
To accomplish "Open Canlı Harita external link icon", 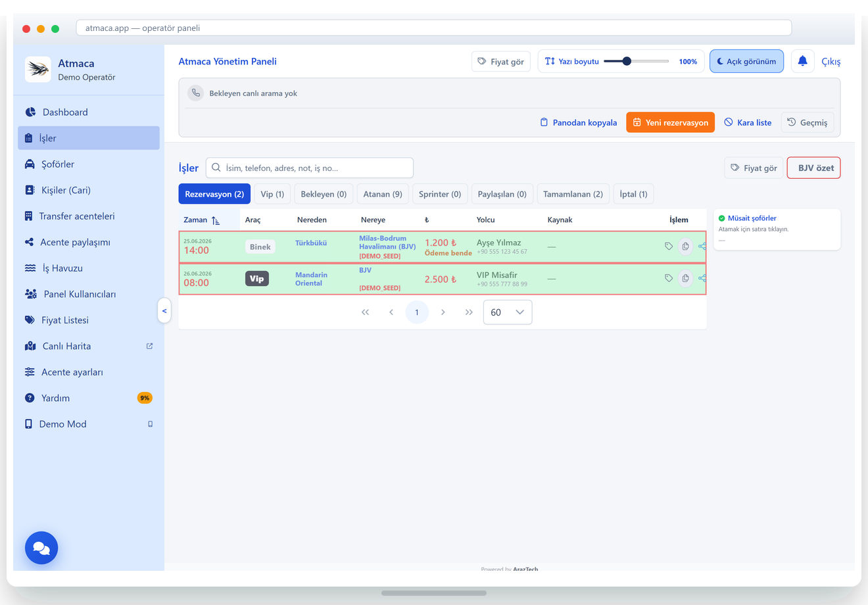I will pos(149,346).
